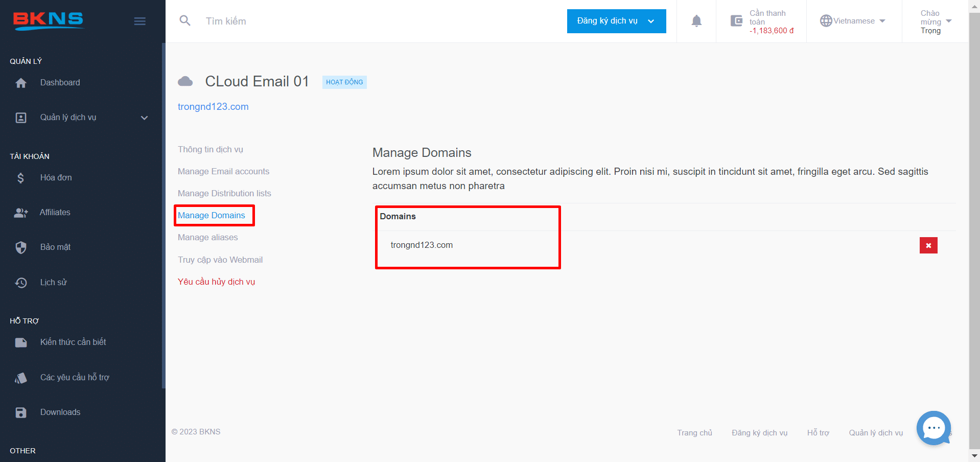
Task: Click the Downloads save icon
Action: pos(21,412)
